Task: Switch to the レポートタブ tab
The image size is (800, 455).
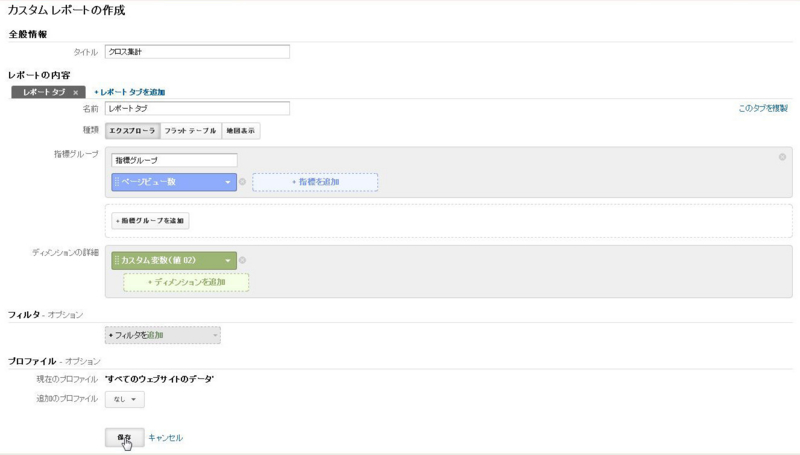Action: pos(44,92)
